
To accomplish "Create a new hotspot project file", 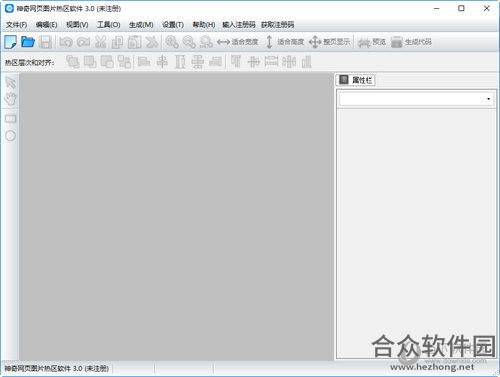I will [10, 42].
